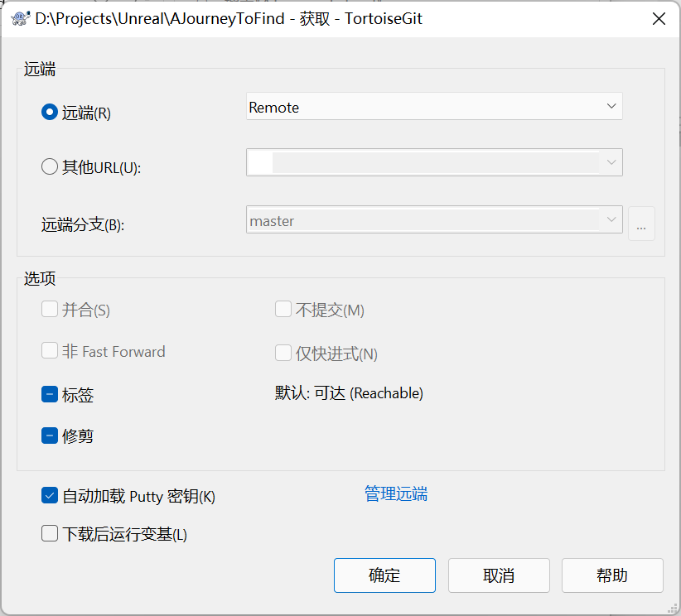681x616 pixels.
Task: Expand the 远端分支 branch dropdown
Action: [x=611, y=219]
